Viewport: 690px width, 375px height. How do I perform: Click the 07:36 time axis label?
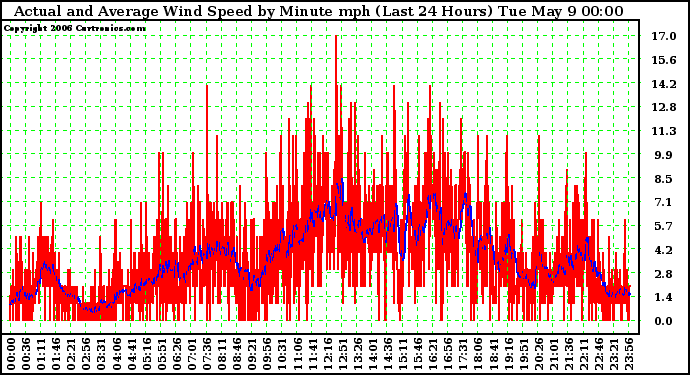click(x=206, y=354)
